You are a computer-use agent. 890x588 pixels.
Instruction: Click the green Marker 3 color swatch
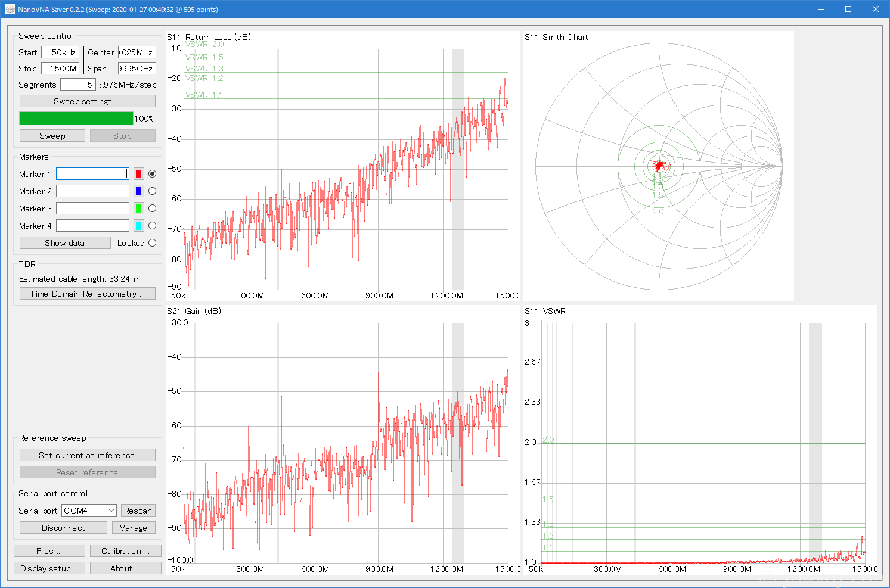click(138, 209)
